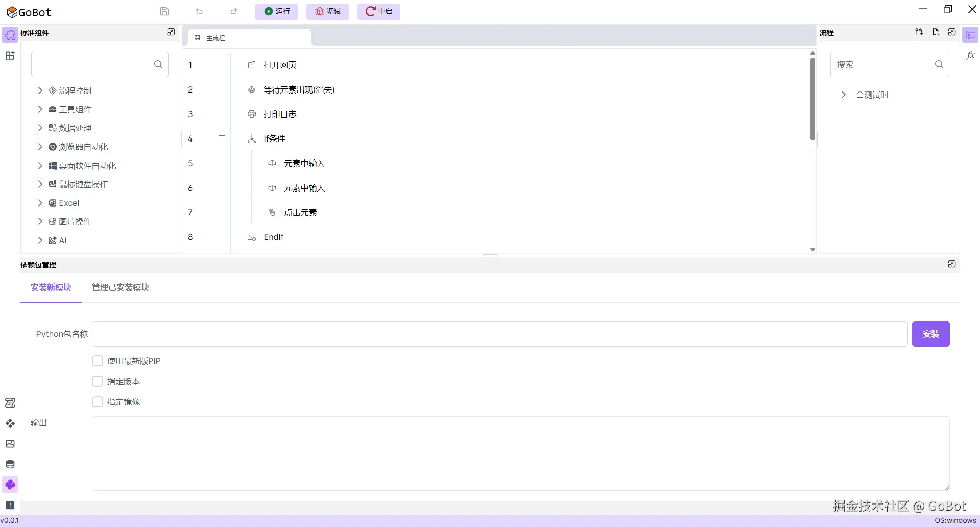Focus the Python包名称 input field
The height and width of the screenshot is (527, 980).
tap(499, 334)
